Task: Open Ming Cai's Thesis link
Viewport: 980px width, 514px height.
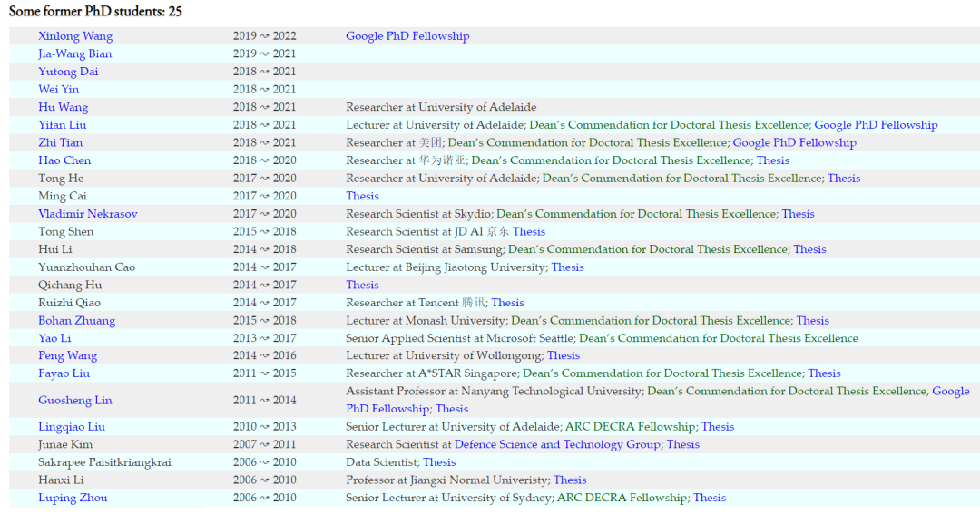Action: (362, 196)
